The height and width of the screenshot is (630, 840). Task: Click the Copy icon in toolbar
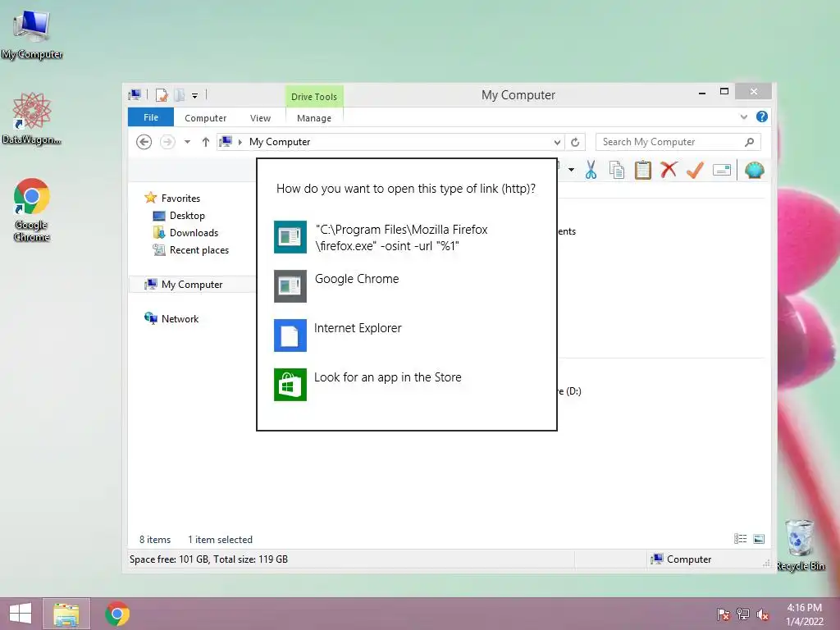pyautogui.click(x=617, y=171)
